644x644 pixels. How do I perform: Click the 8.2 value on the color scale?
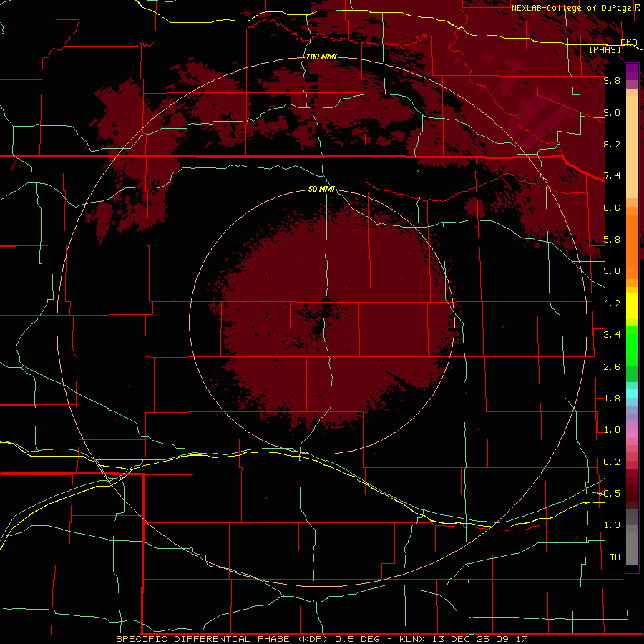coord(612,144)
